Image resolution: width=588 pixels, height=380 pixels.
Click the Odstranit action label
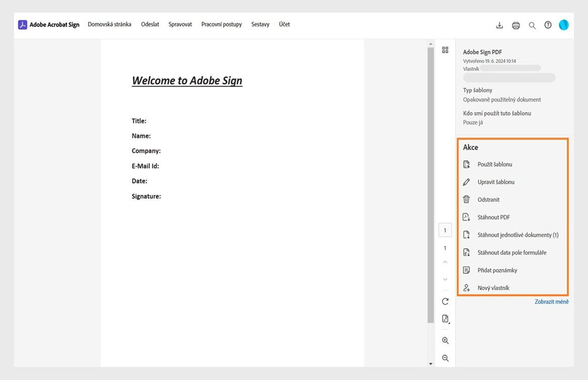tap(488, 200)
